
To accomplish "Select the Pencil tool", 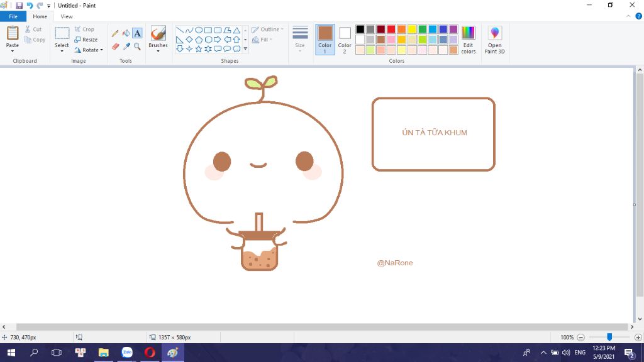I will pyautogui.click(x=115, y=33).
